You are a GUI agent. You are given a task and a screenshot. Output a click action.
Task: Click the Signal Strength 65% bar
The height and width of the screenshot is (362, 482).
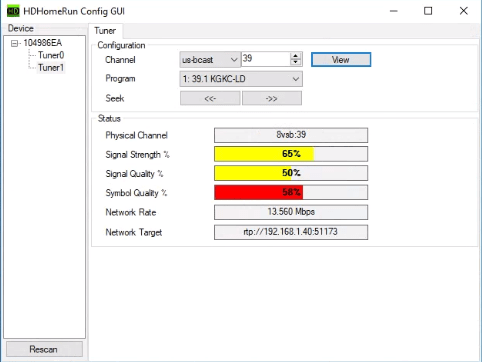(x=291, y=154)
